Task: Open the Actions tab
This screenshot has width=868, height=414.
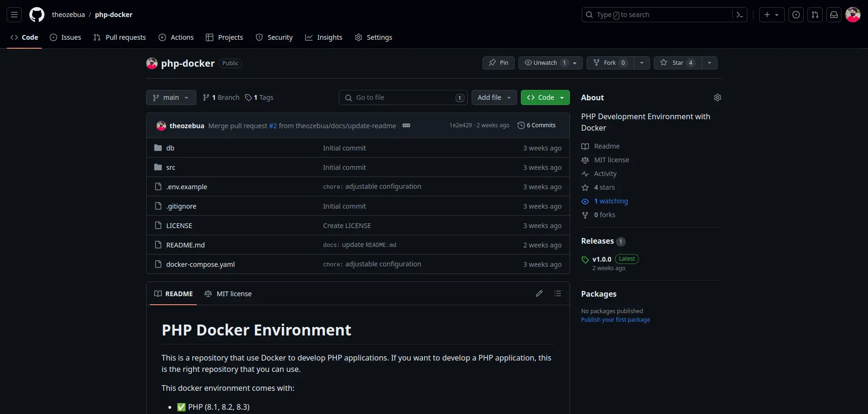Action: [x=176, y=37]
